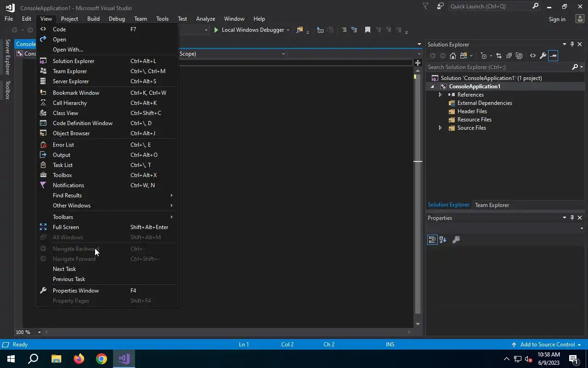
Task: Choose Error List from View menu
Action: (x=107, y=145)
